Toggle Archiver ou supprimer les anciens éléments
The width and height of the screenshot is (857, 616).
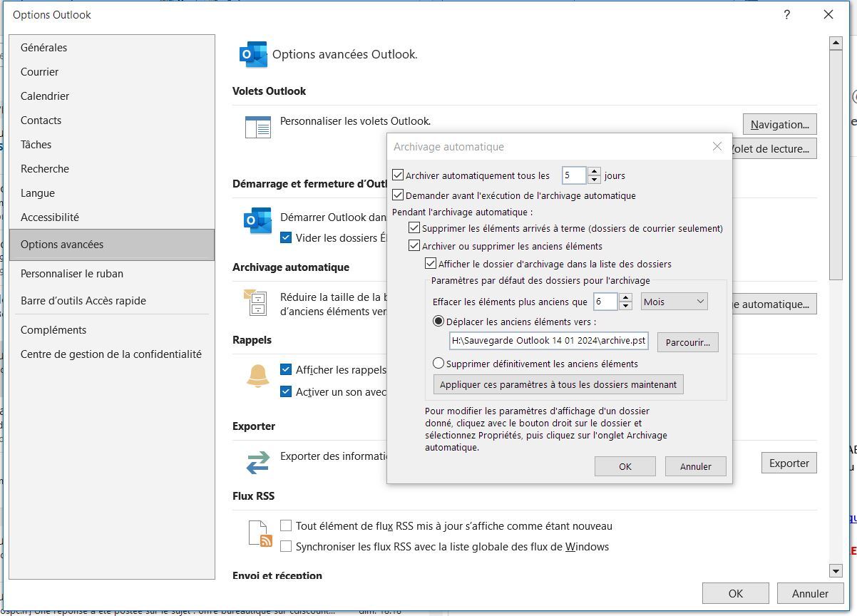[x=414, y=246]
